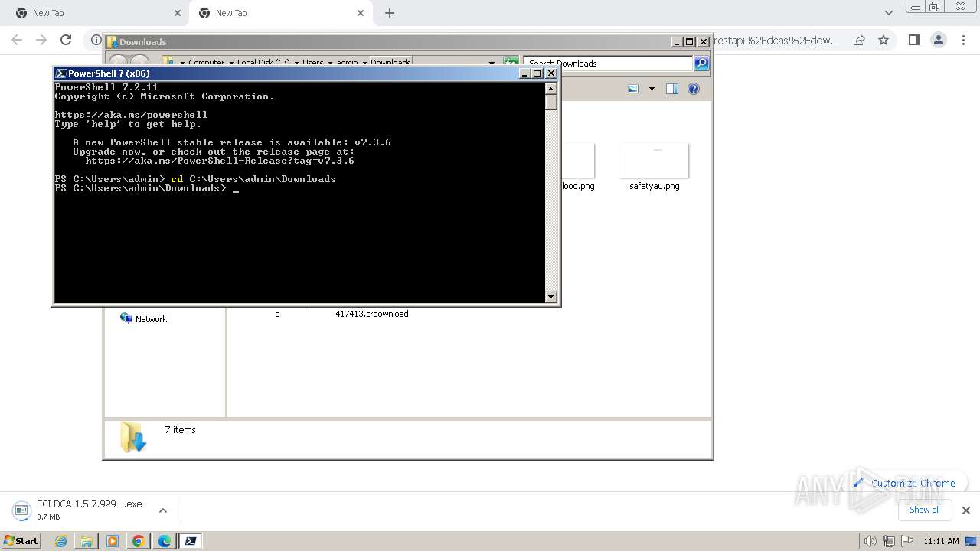Click Downloads window title bar folder icon
The width and height of the screenshot is (980, 551).
pyautogui.click(x=112, y=42)
